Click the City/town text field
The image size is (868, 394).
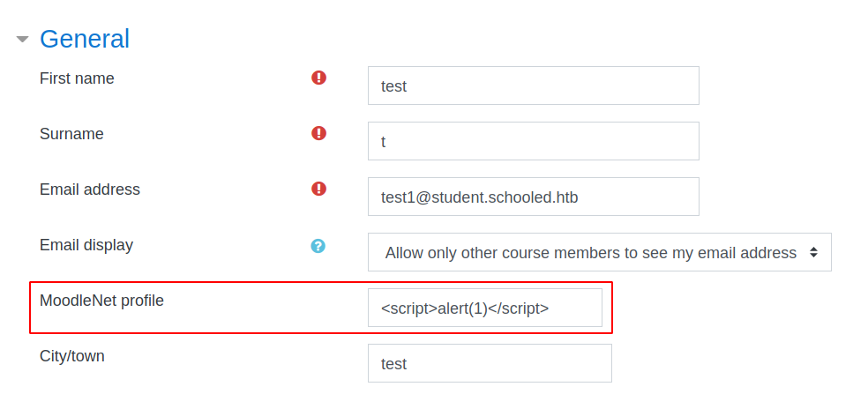coord(489,363)
